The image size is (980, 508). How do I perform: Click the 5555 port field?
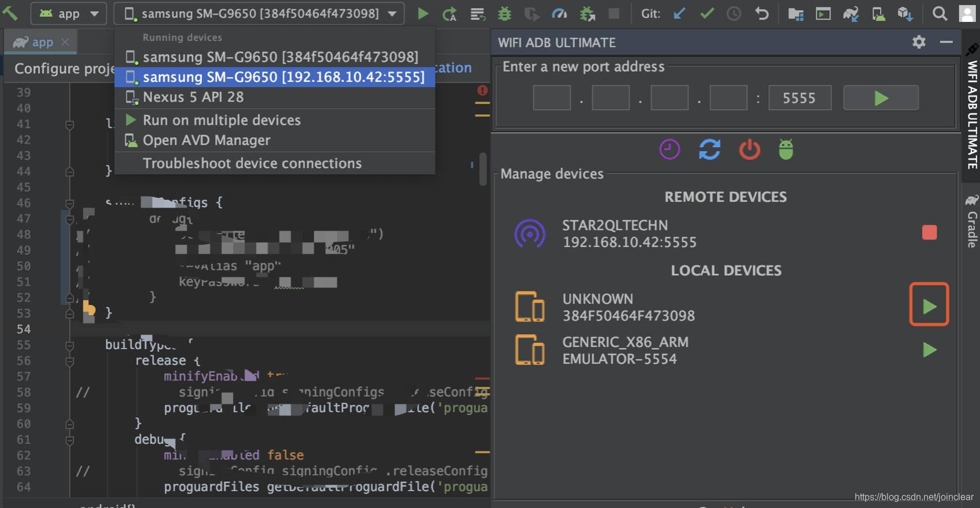point(799,98)
